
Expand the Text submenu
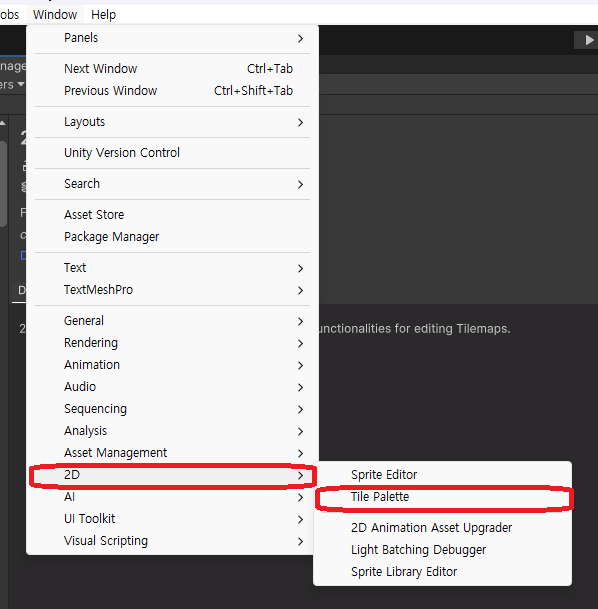tap(172, 268)
